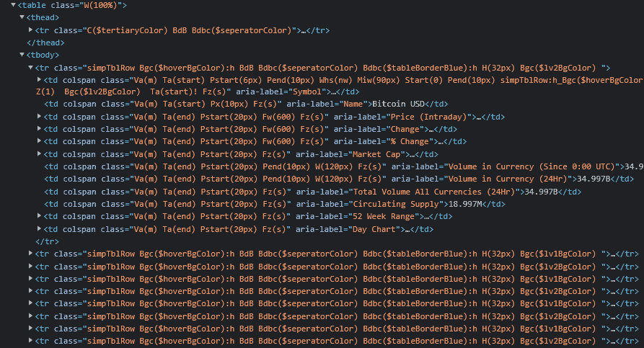Screen dimensions: 644x348
Task: Expand the last visible simpTblRow tr
Action: (x=31, y=341)
